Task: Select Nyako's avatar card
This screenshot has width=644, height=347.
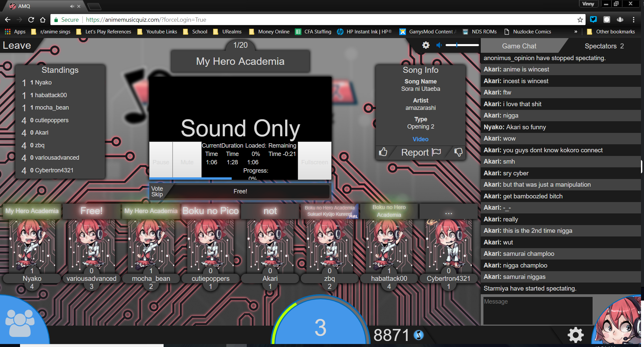Action: click(x=32, y=247)
